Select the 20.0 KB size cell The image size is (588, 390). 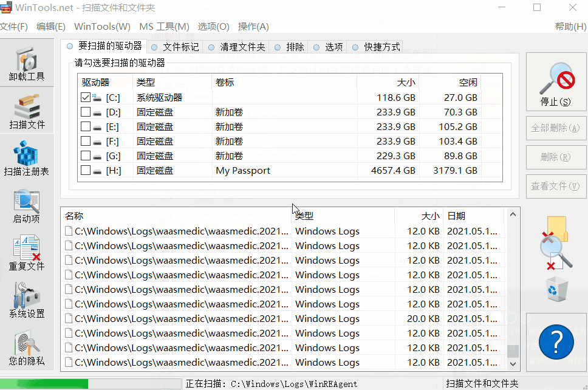pos(423,319)
